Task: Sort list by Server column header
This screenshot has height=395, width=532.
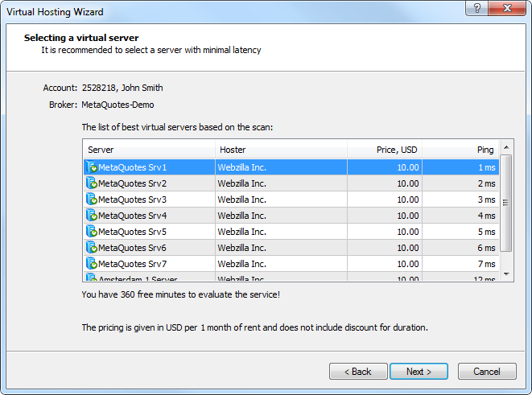Action: (149, 150)
